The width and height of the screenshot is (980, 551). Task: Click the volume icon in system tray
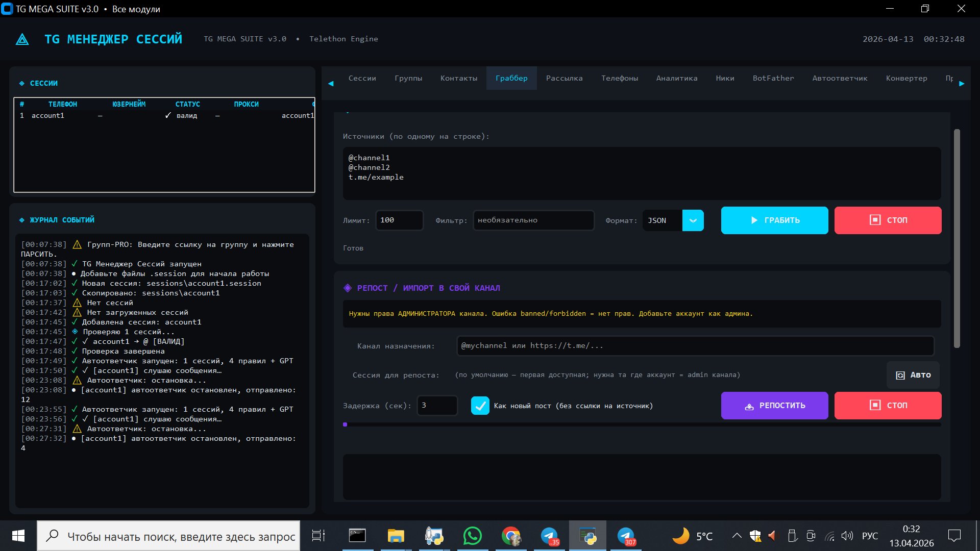coord(847,536)
